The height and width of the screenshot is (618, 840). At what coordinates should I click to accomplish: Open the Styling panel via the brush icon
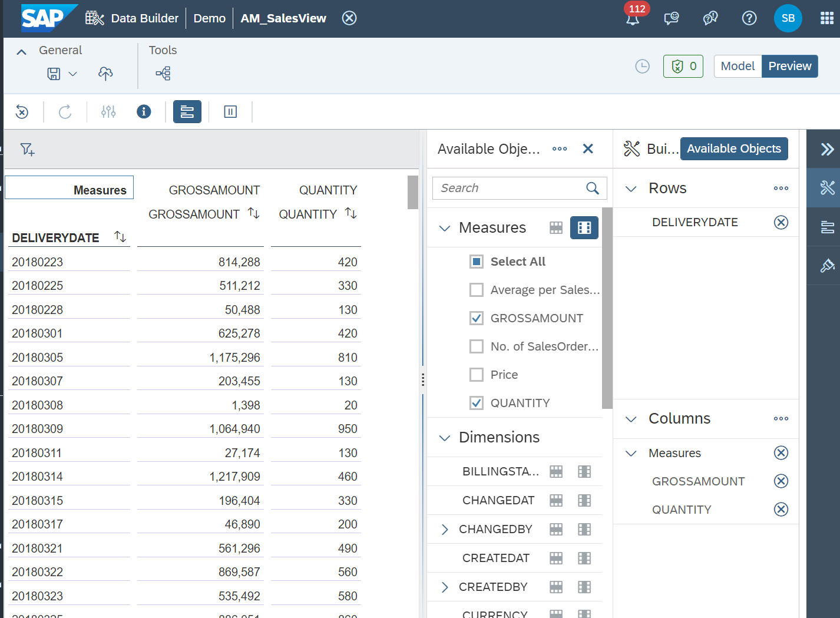pos(828,265)
